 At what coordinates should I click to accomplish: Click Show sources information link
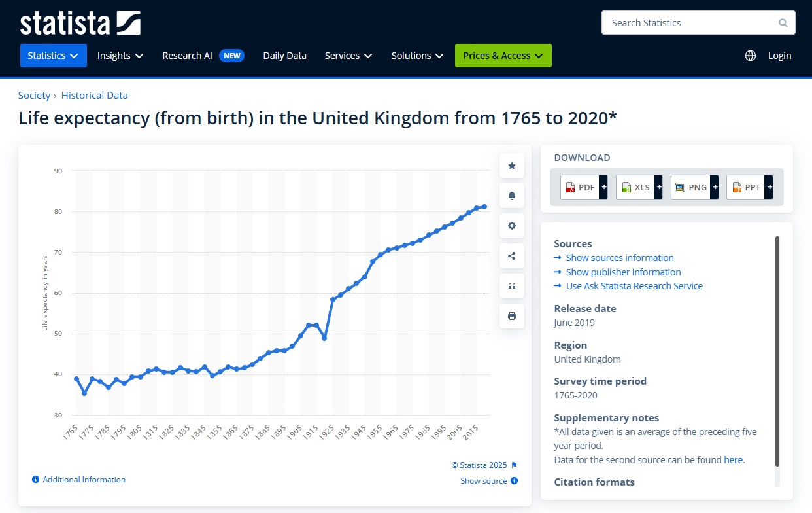click(620, 258)
